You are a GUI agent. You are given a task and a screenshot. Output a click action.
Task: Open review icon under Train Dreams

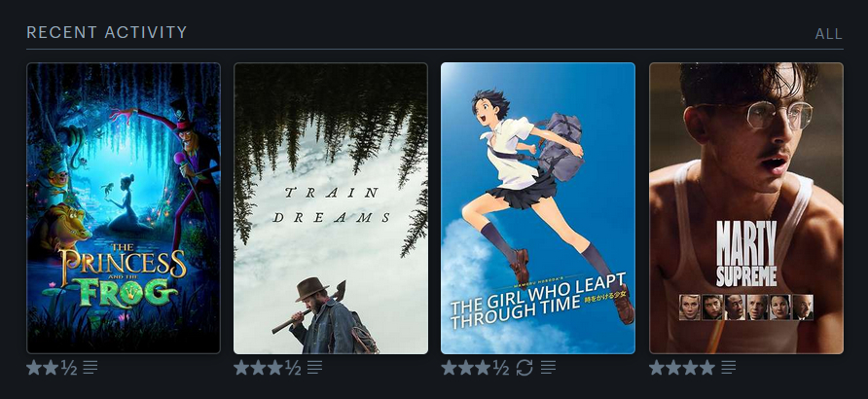coord(314,367)
